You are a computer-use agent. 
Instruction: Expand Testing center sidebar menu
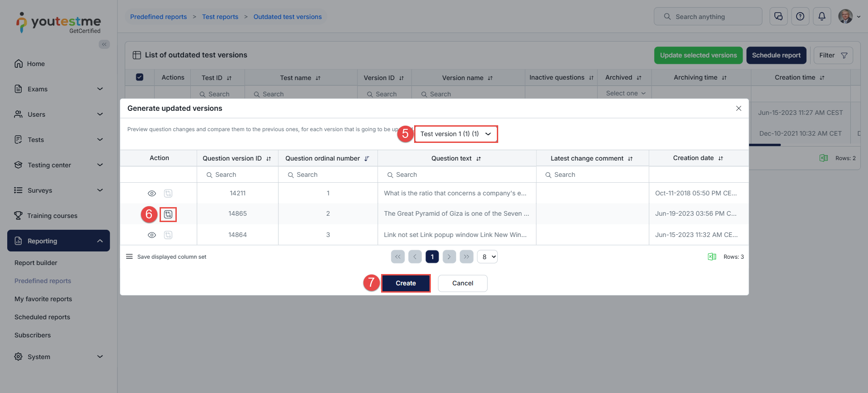tap(59, 165)
